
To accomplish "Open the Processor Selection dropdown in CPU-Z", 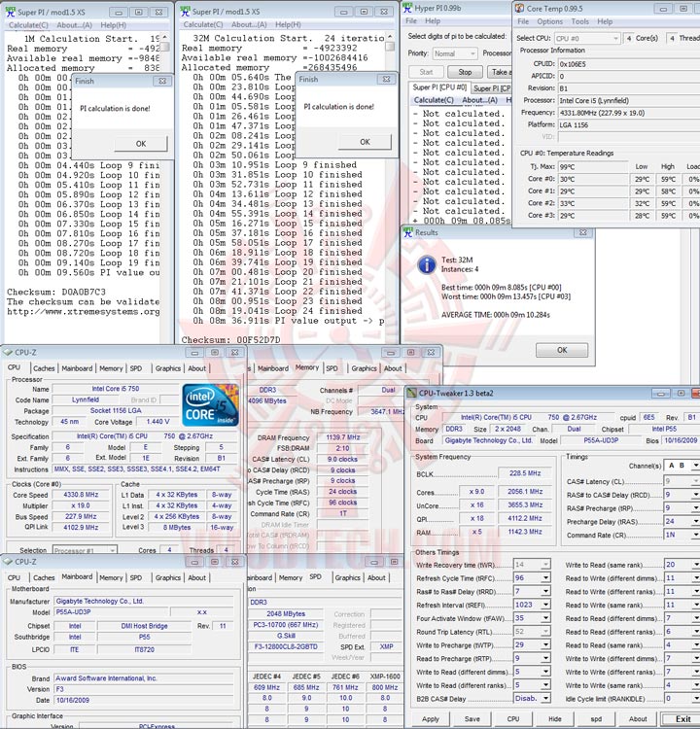I will [85, 550].
